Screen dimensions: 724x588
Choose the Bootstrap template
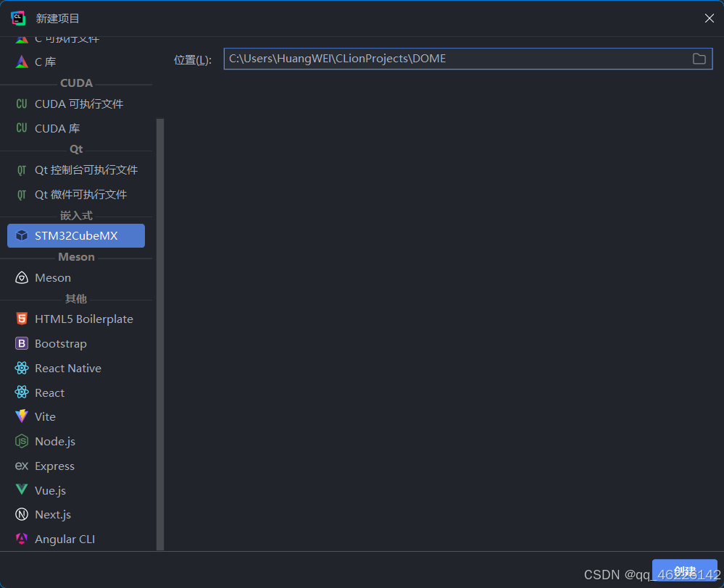76,343
